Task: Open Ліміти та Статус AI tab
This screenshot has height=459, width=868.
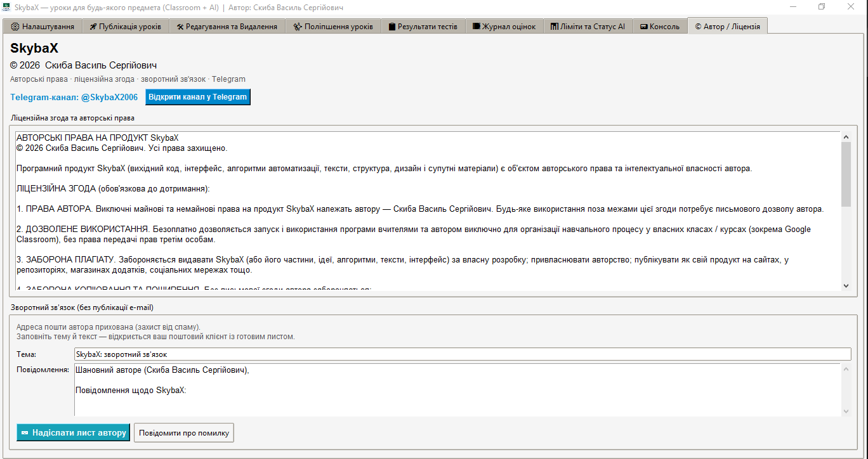Action: point(588,27)
